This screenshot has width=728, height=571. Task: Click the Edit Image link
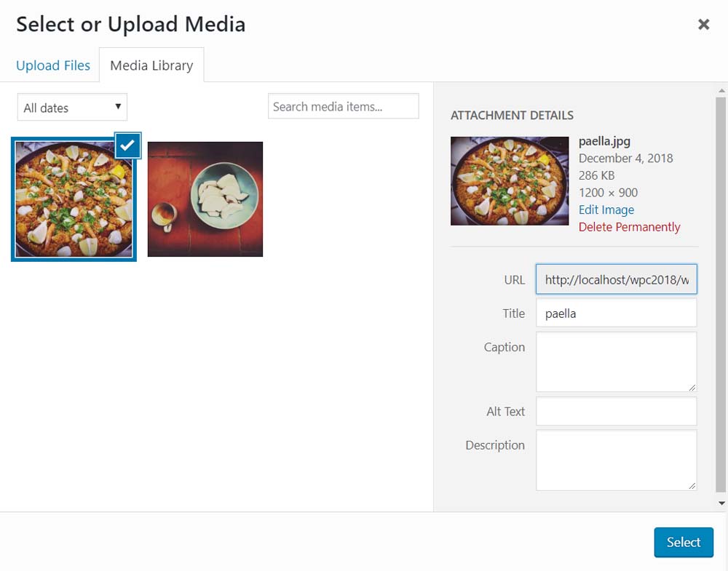point(606,209)
